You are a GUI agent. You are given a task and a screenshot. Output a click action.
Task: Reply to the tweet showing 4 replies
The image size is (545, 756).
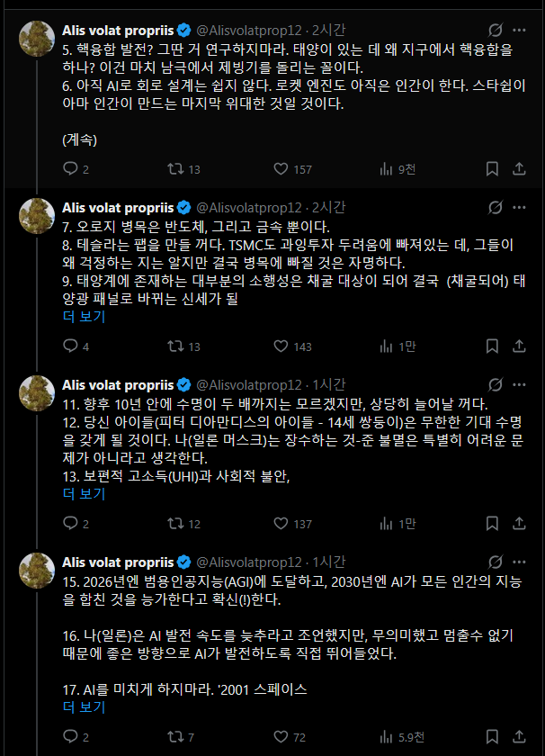click(72, 346)
